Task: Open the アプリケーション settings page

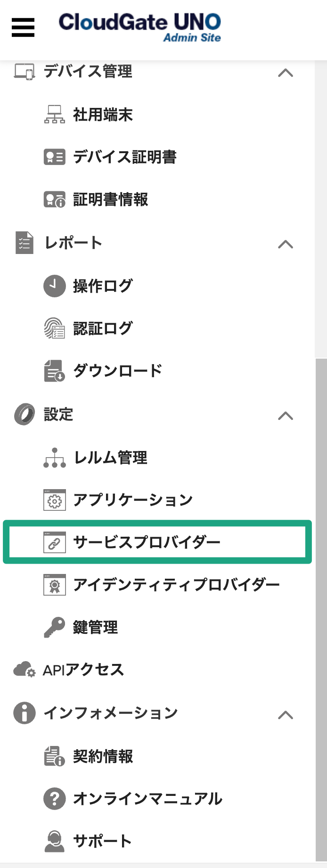Action: point(133,500)
